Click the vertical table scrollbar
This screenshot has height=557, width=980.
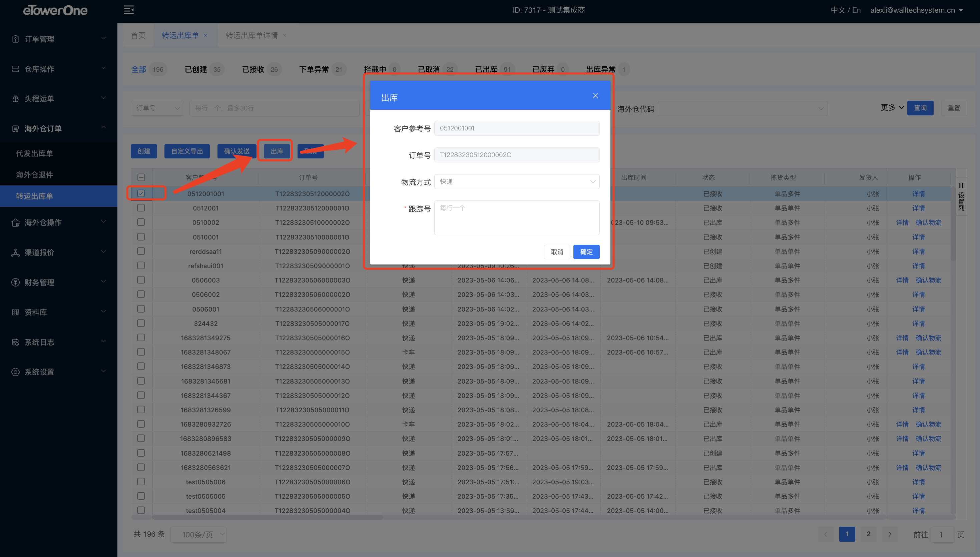[x=953, y=224]
